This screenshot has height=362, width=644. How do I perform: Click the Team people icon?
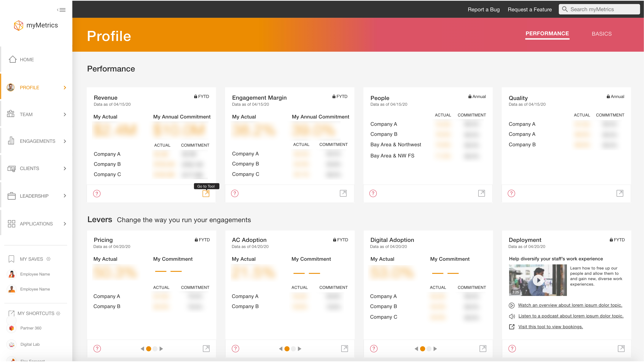pyautogui.click(x=11, y=114)
